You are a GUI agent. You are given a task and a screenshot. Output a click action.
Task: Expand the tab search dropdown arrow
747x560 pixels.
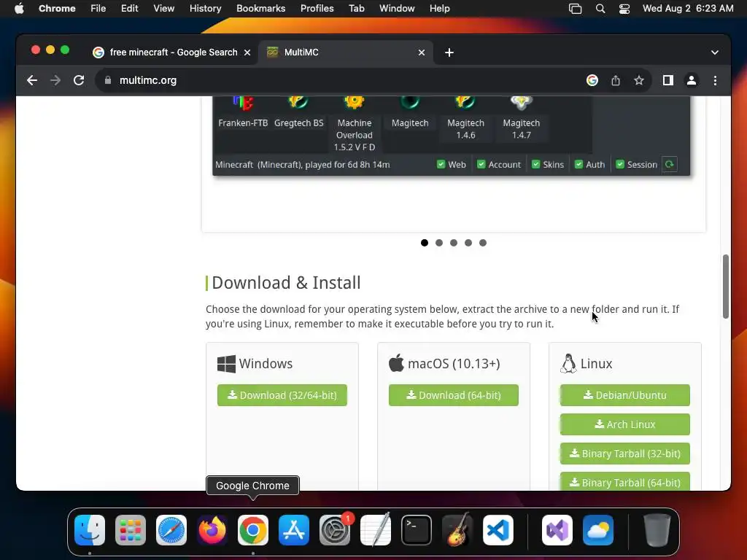pyautogui.click(x=715, y=52)
